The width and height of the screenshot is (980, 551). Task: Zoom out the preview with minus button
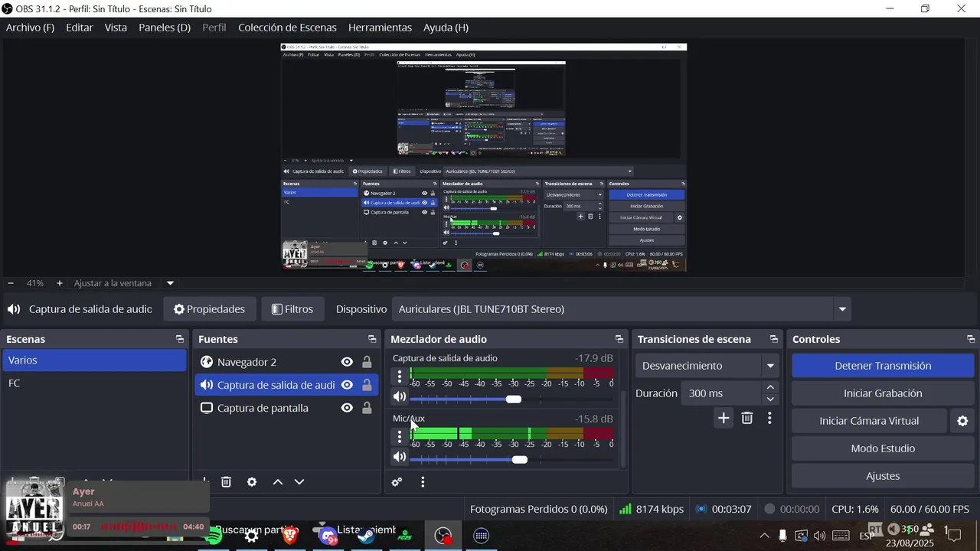coord(11,283)
